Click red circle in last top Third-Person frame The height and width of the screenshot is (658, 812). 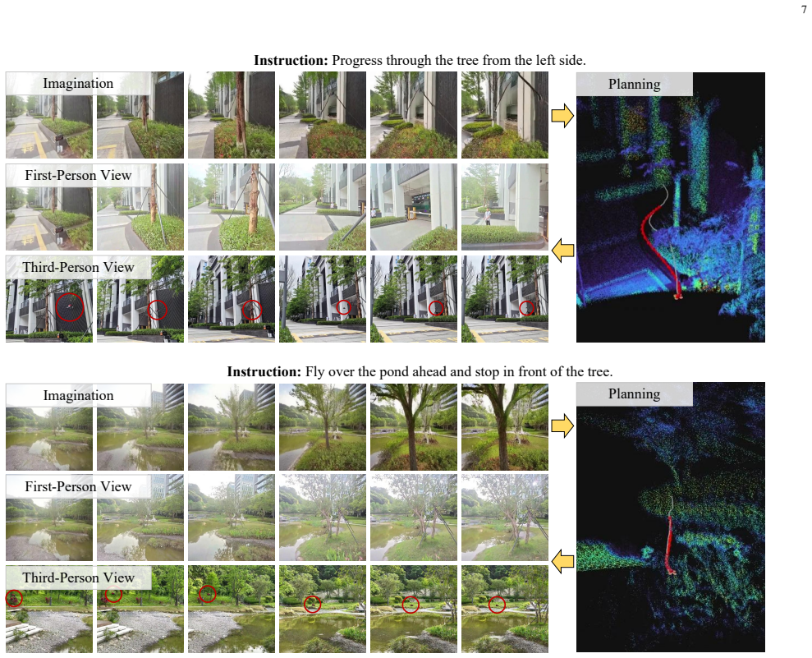526,308
